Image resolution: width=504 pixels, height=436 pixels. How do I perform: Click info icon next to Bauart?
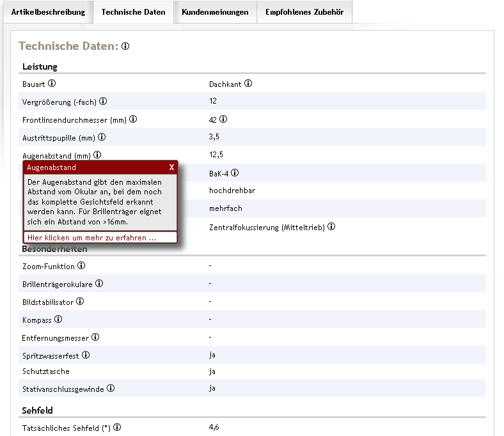click(52, 83)
